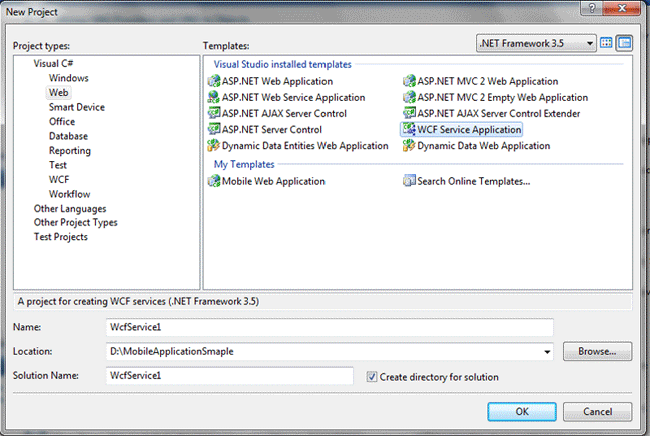650x436 pixels.
Task: Switch templates to large icons view
Action: point(607,43)
